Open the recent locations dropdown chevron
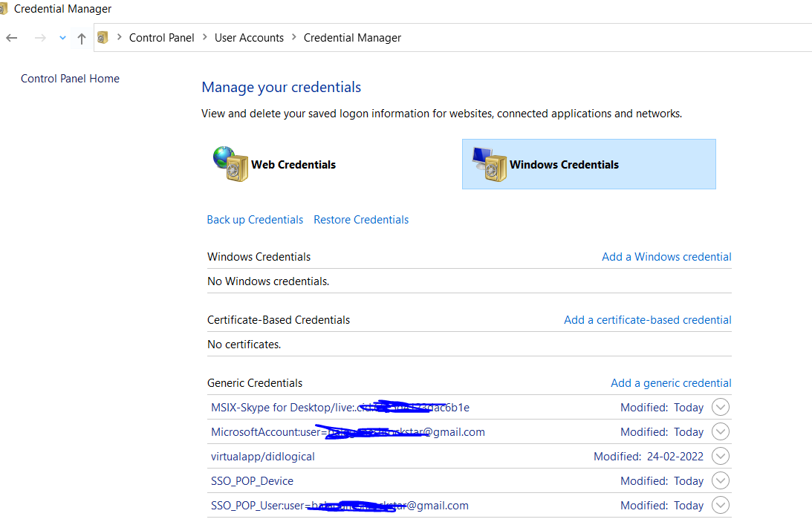 click(62, 38)
